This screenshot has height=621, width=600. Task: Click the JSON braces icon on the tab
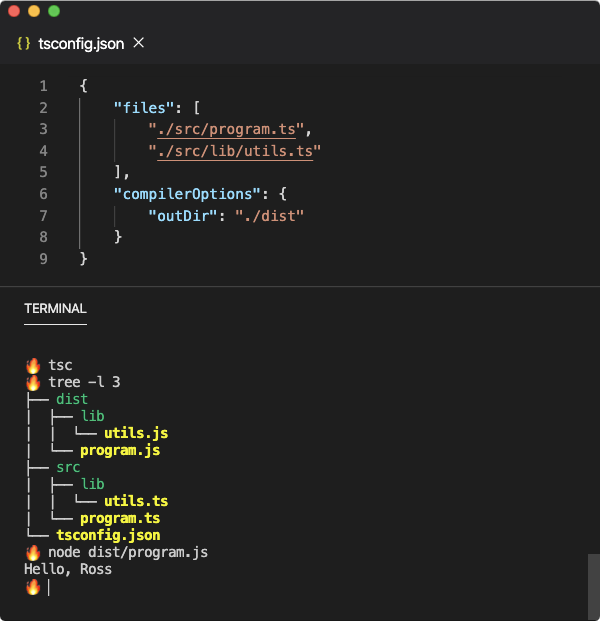(24, 43)
